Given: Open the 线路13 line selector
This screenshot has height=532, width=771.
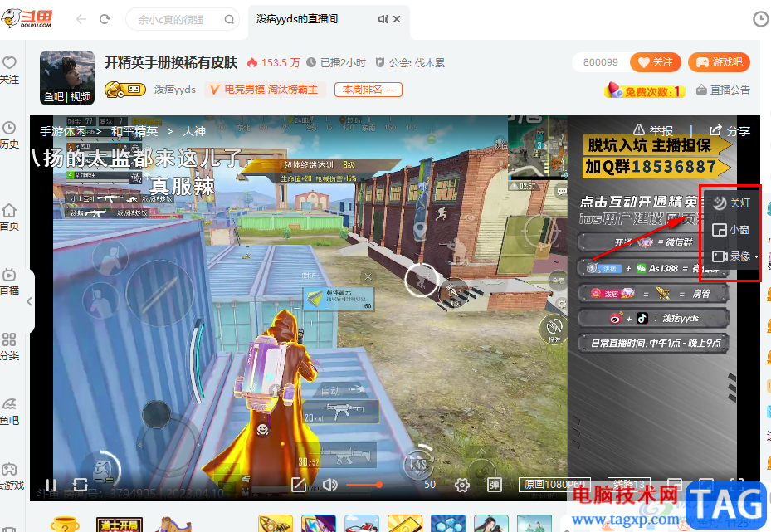Looking at the screenshot, I should tap(629, 485).
